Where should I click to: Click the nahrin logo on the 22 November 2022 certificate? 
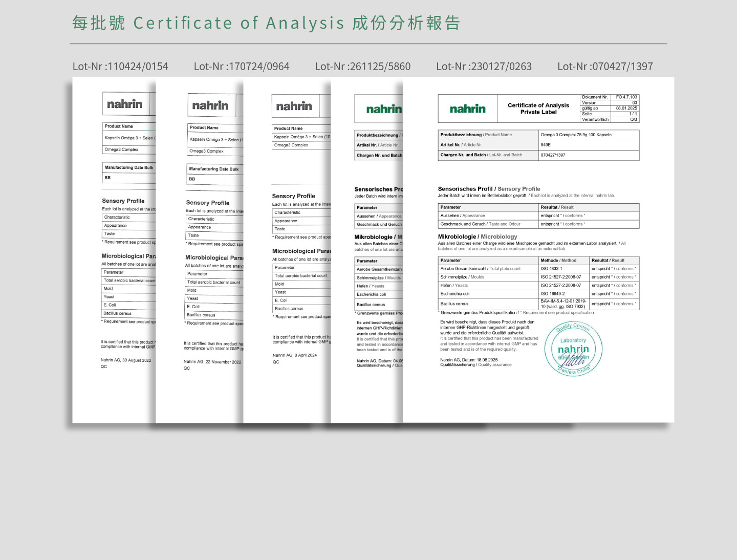(x=210, y=106)
